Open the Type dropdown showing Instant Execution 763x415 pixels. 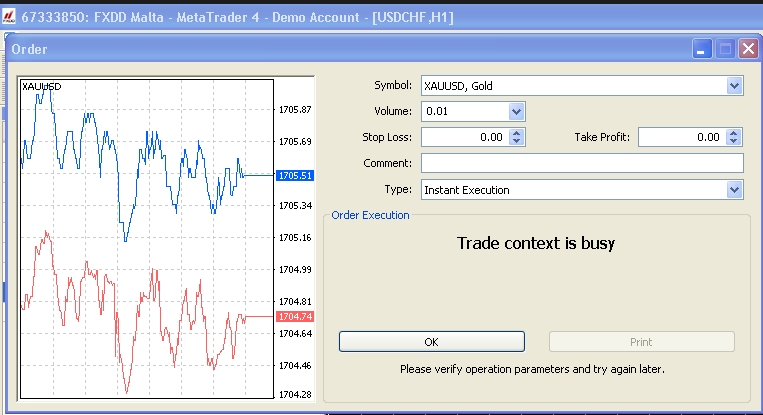point(735,189)
